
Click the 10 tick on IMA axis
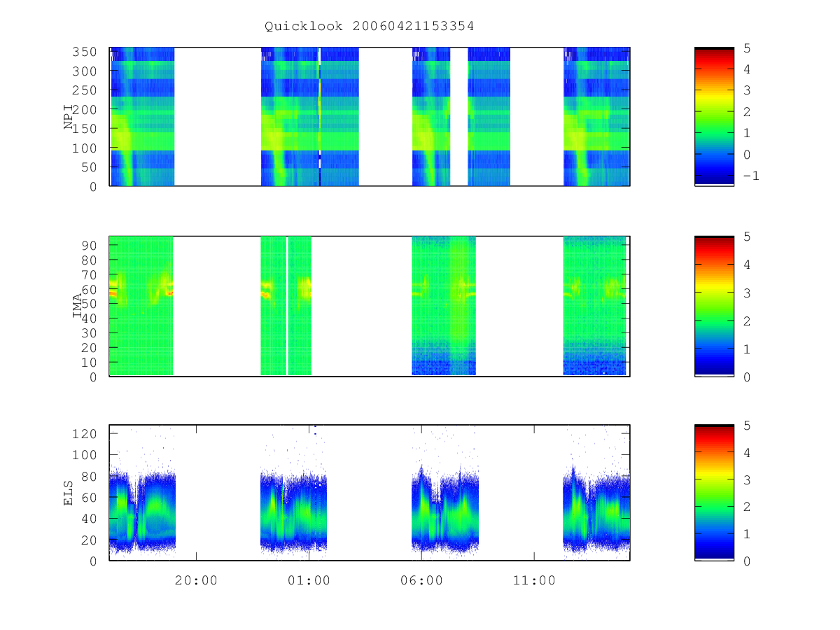click(90, 362)
